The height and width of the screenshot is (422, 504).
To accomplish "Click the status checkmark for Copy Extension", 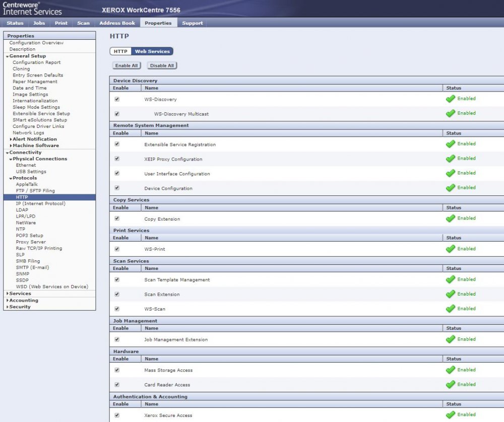I will 450,219.
